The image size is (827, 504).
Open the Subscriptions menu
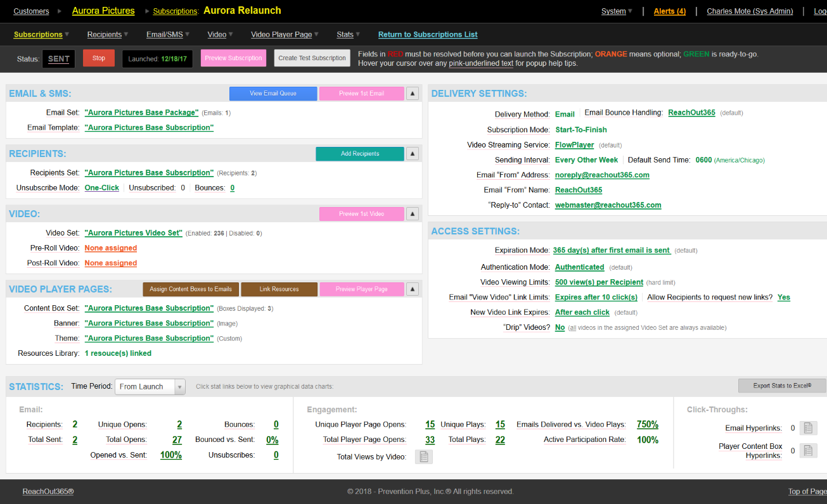41,35
